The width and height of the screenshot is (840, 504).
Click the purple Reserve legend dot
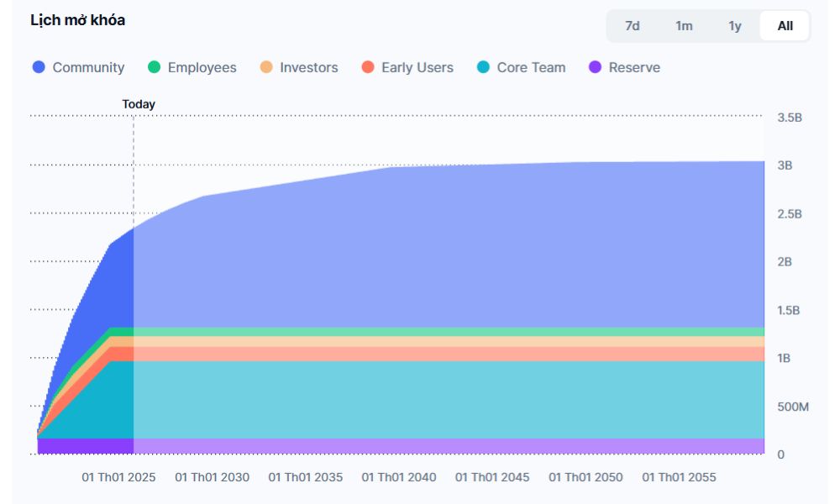coord(596,68)
